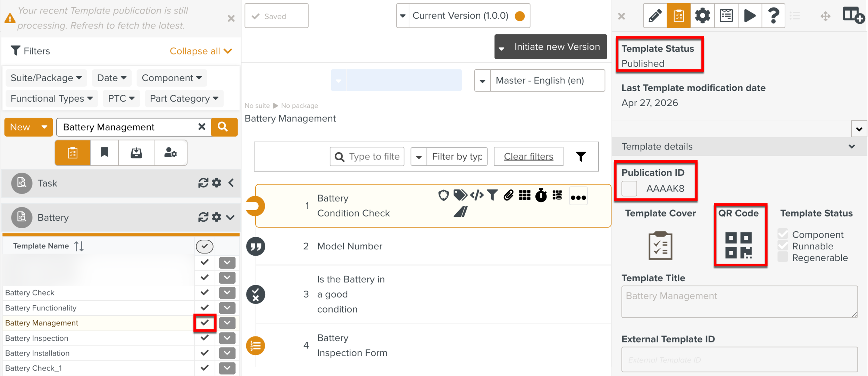Viewport: 868px width, 376px height.
Task: Click the orange search magnifier button
Action: point(223,127)
